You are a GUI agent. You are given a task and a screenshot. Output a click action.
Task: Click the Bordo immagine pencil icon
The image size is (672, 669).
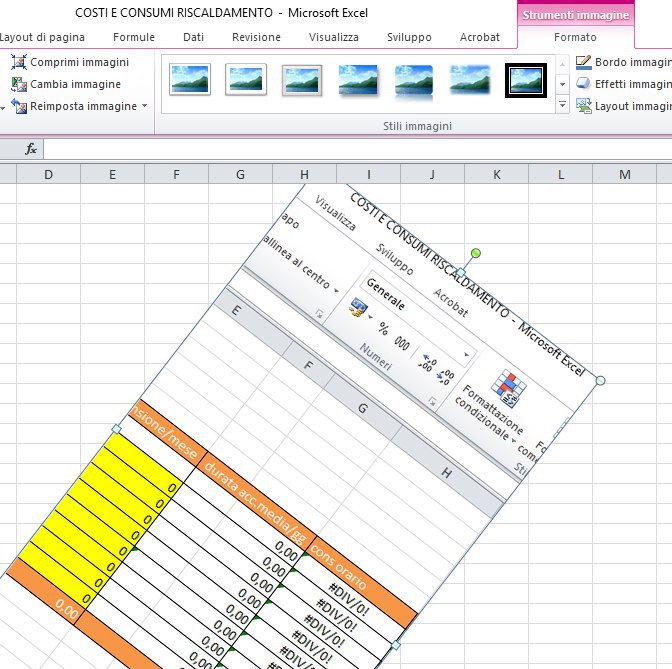click(583, 62)
